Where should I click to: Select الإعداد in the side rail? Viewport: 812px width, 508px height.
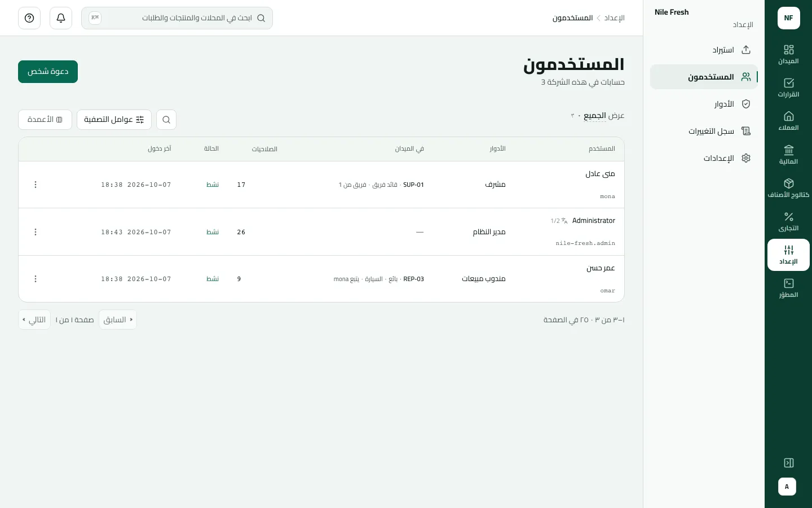tap(788, 255)
